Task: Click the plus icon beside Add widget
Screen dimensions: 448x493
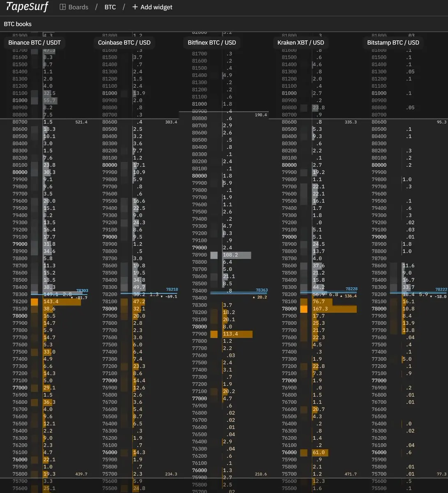Action: click(135, 7)
